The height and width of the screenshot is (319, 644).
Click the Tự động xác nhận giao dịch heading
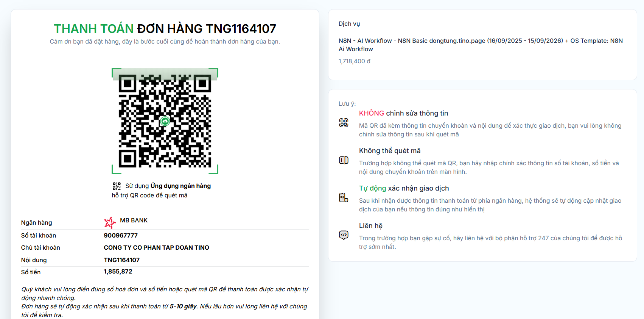pyautogui.click(x=404, y=188)
